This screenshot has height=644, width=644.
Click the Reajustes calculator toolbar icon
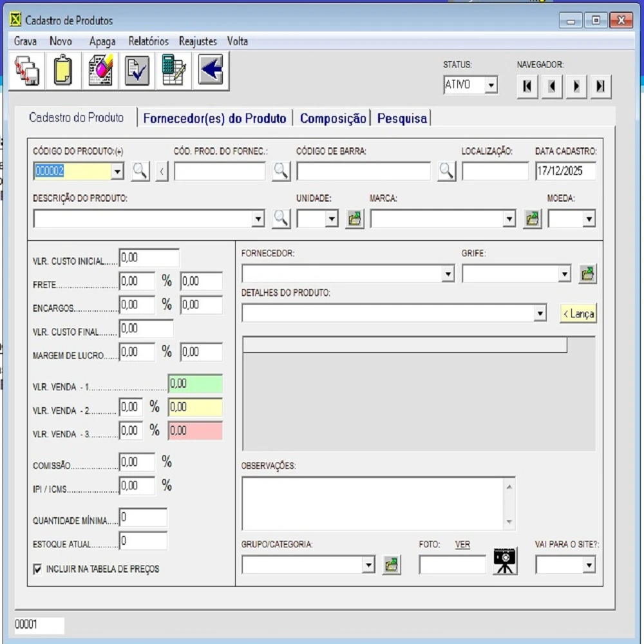coord(174,70)
